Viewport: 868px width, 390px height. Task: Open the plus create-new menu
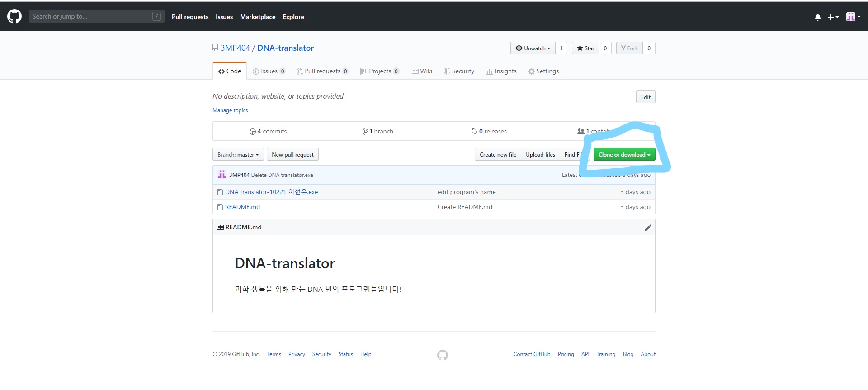pos(833,17)
